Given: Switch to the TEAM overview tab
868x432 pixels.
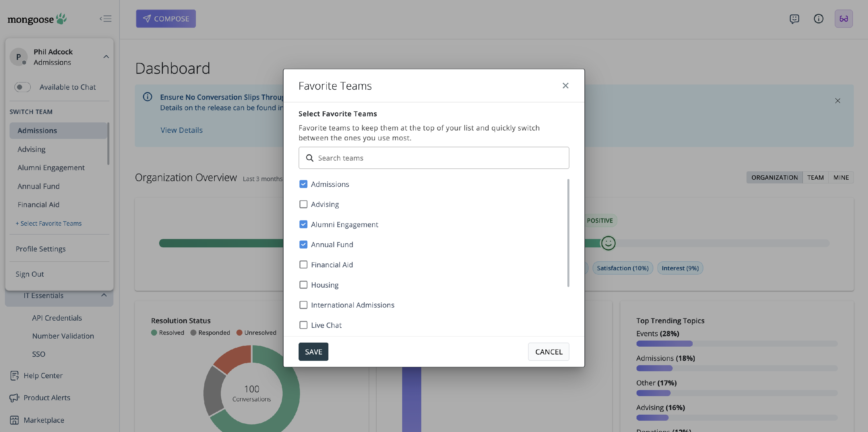Looking at the screenshot, I should coord(815,177).
